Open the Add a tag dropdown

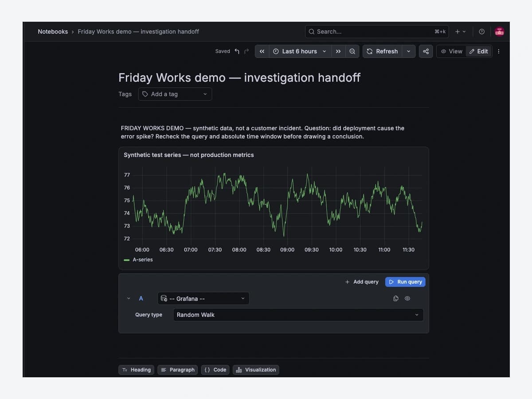175,94
